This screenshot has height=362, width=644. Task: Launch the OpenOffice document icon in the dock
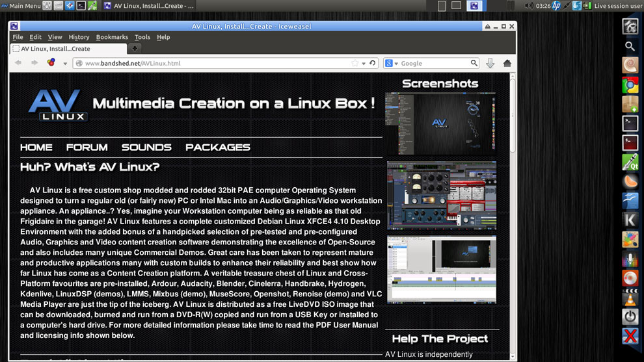coord(630,201)
